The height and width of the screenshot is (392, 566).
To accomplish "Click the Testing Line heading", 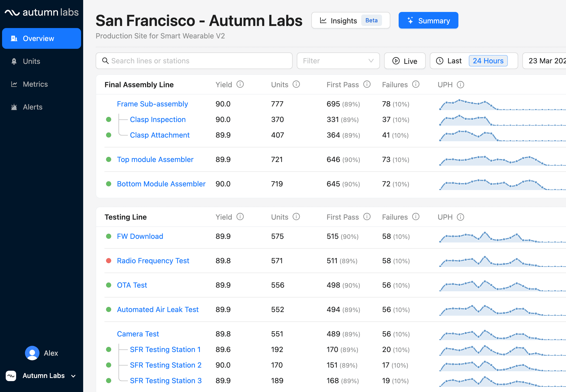I will tap(126, 217).
